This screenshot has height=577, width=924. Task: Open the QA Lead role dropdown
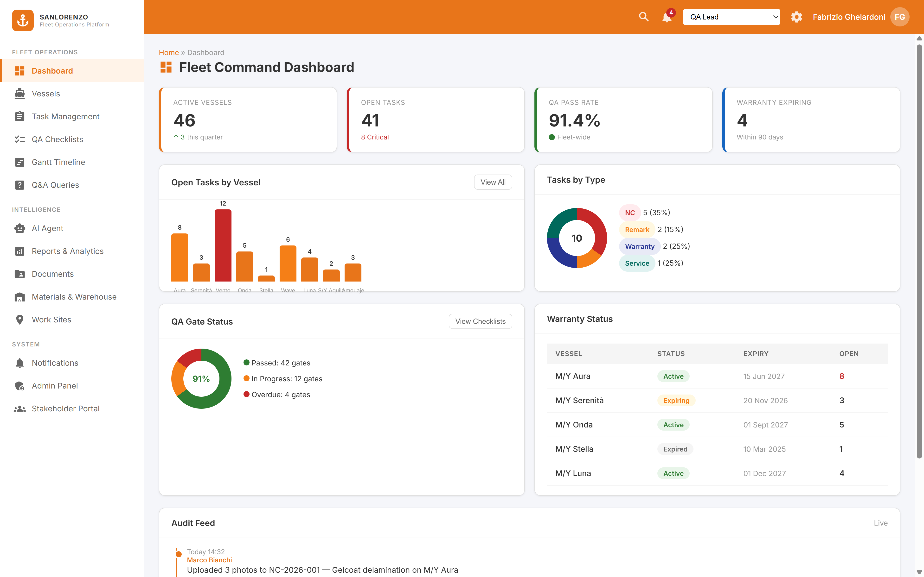pos(731,17)
